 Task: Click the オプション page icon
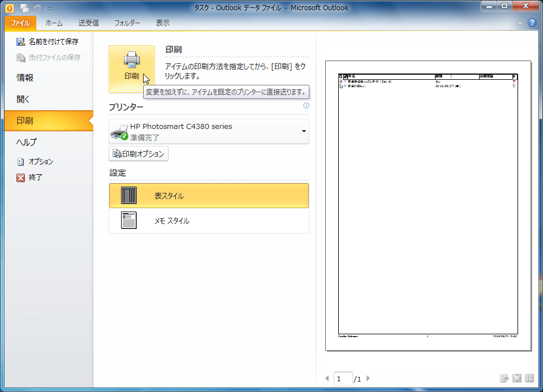coord(21,162)
